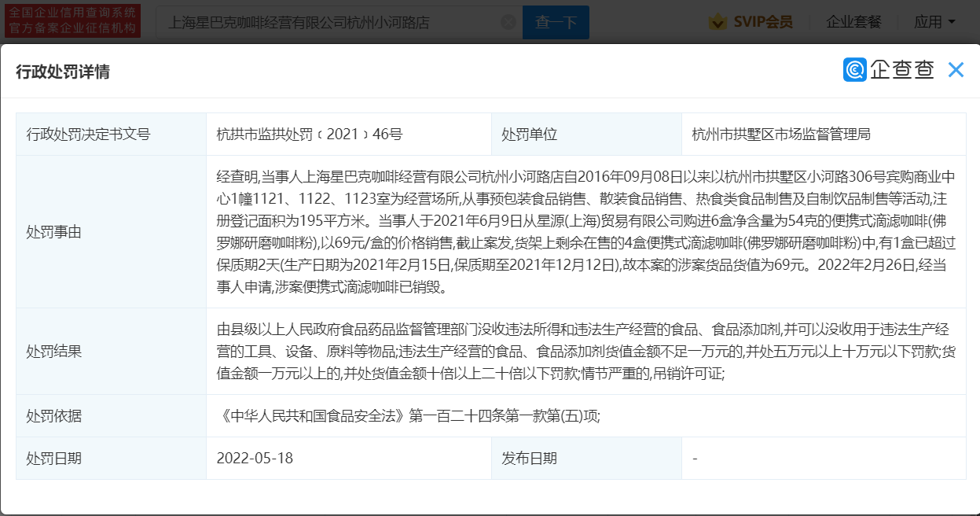Select the 处罚依据 label cell

111,416
